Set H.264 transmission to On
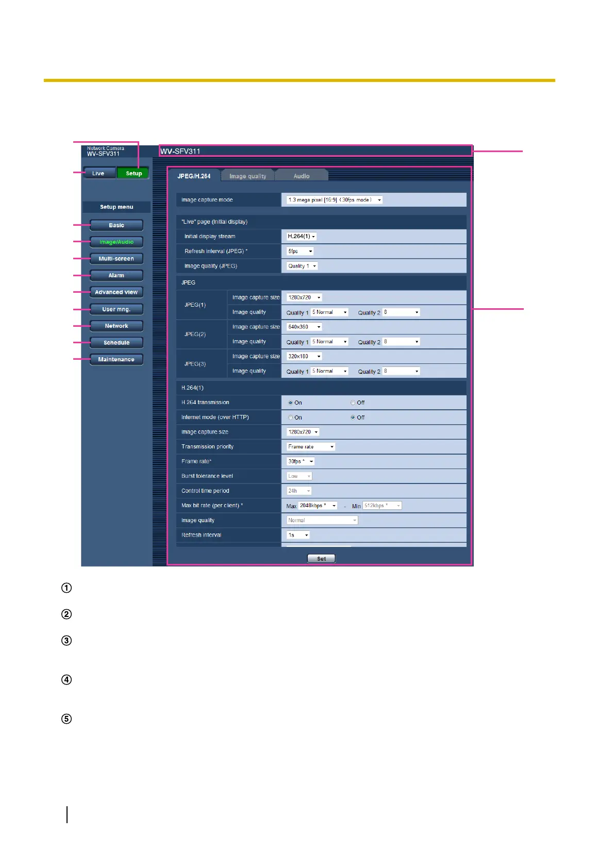The image size is (614, 868). pos(291,403)
